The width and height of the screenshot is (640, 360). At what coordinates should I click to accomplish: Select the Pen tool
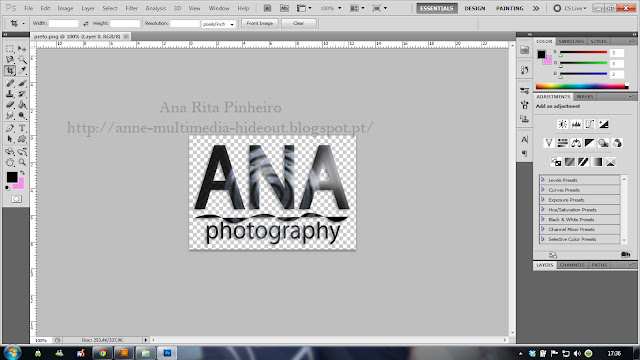click(x=10, y=128)
